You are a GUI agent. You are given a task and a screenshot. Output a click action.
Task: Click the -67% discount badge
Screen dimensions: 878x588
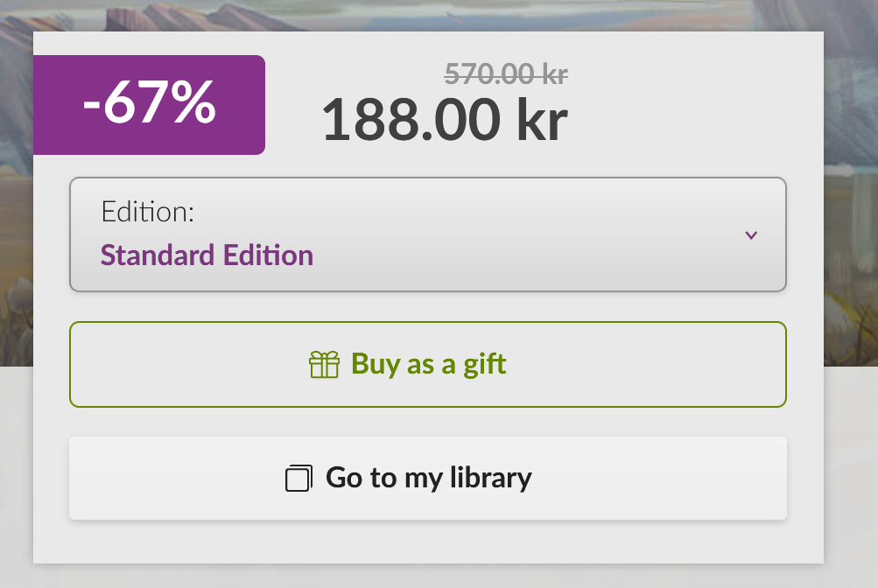[149, 105]
